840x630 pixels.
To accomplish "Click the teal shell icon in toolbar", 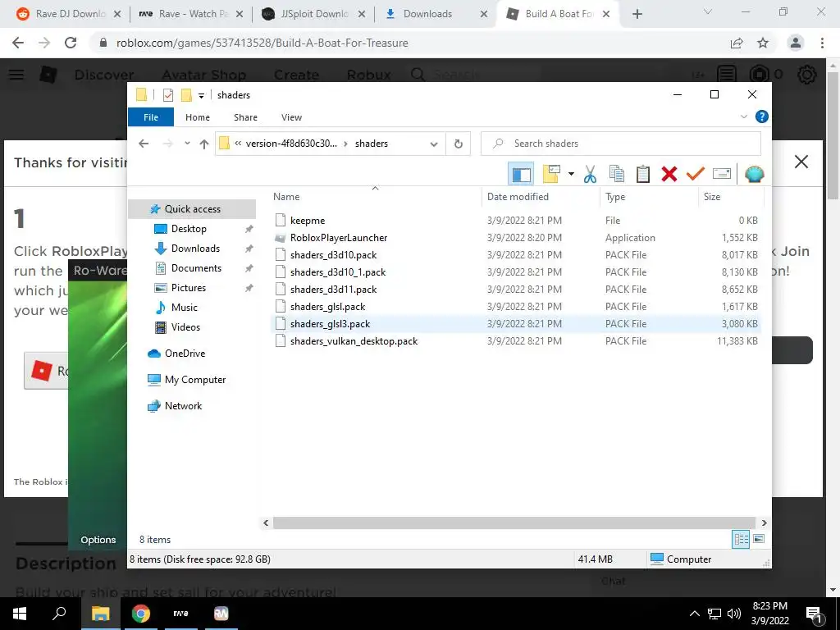I will pyautogui.click(x=755, y=174).
